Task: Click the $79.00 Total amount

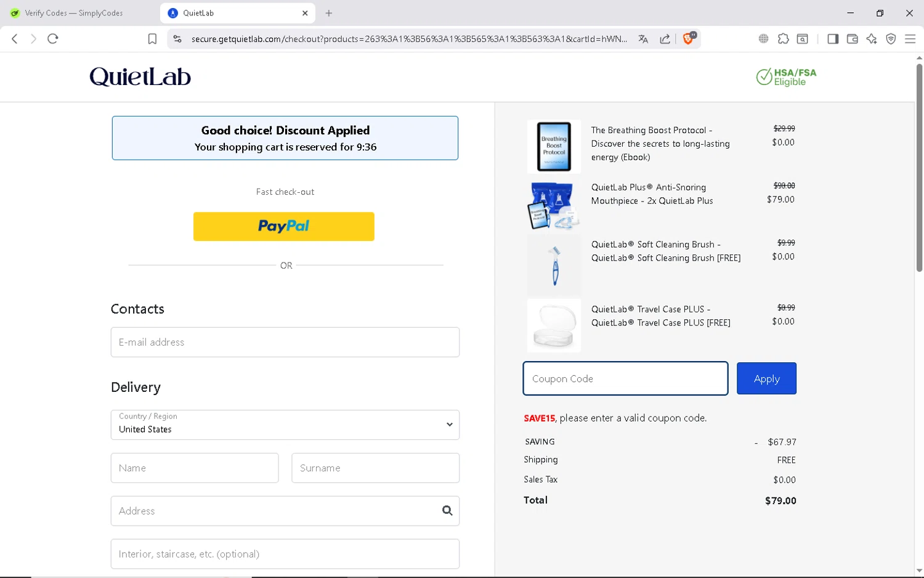Action: pyautogui.click(x=780, y=500)
